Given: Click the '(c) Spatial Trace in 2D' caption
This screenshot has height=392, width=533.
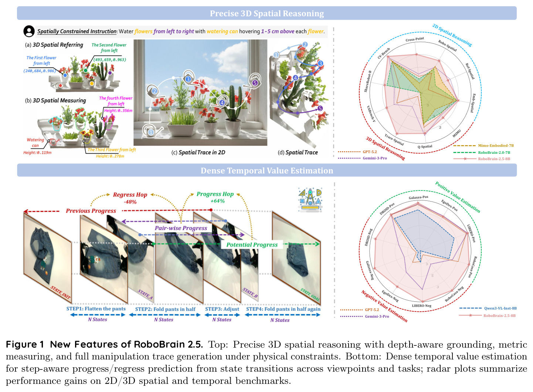Looking at the screenshot, I should (198, 152).
